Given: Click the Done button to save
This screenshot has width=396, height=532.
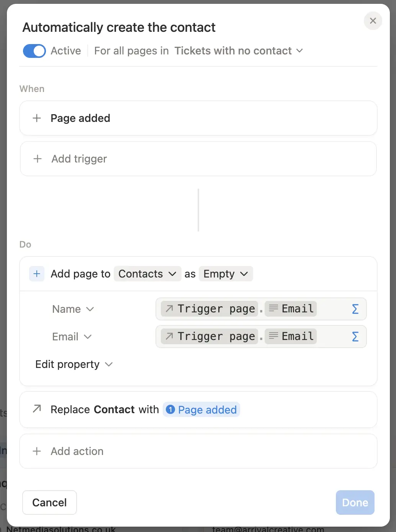Looking at the screenshot, I should [x=355, y=502].
